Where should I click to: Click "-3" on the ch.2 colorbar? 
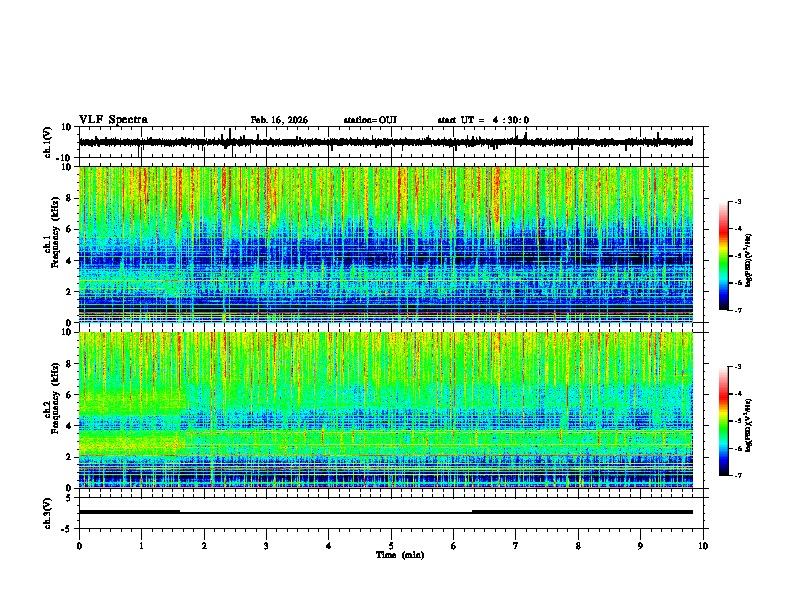pos(737,367)
